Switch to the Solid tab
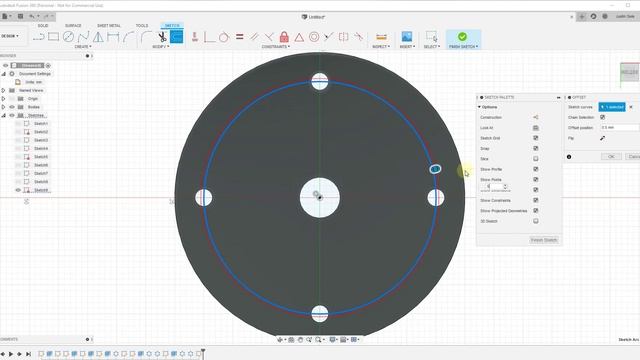The width and height of the screenshot is (640, 360). [43, 26]
